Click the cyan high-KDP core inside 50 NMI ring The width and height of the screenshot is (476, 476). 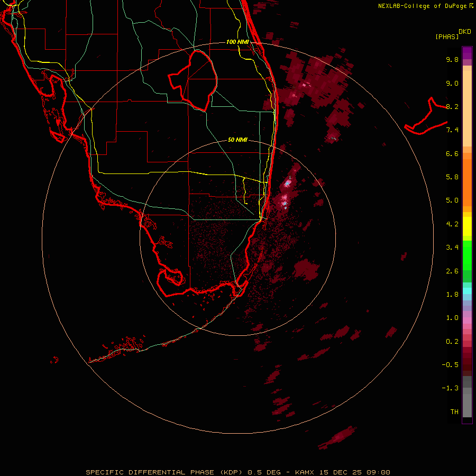(287, 184)
